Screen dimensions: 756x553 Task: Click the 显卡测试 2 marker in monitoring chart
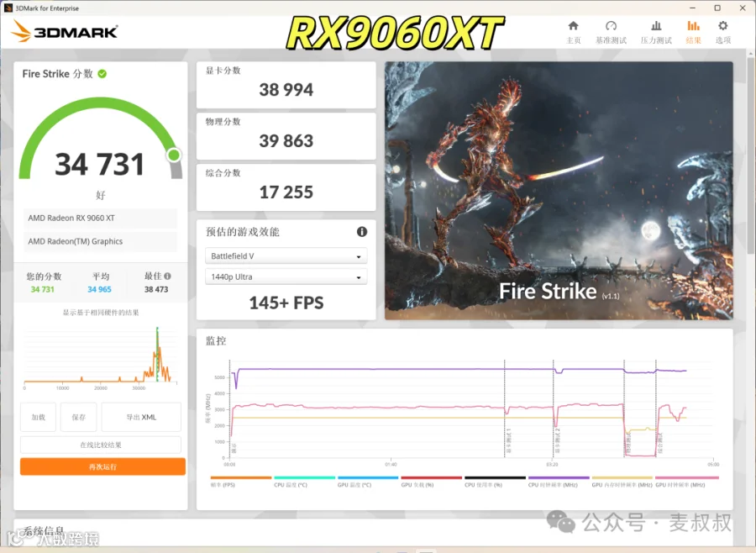(x=557, y=441)
